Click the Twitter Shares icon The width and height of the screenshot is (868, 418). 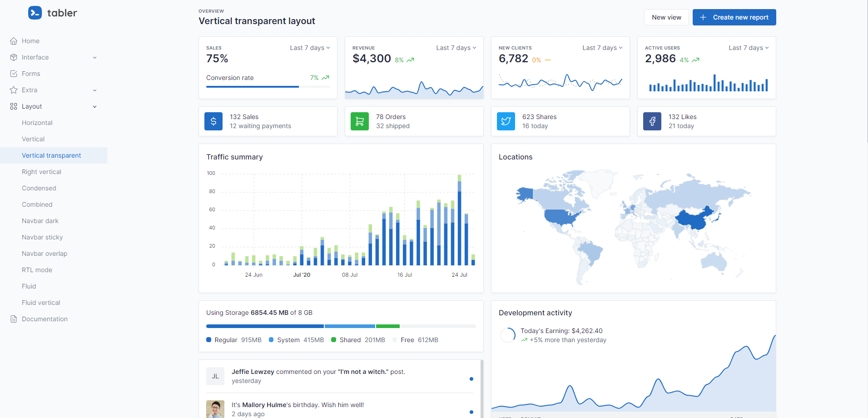coord(506,121)
